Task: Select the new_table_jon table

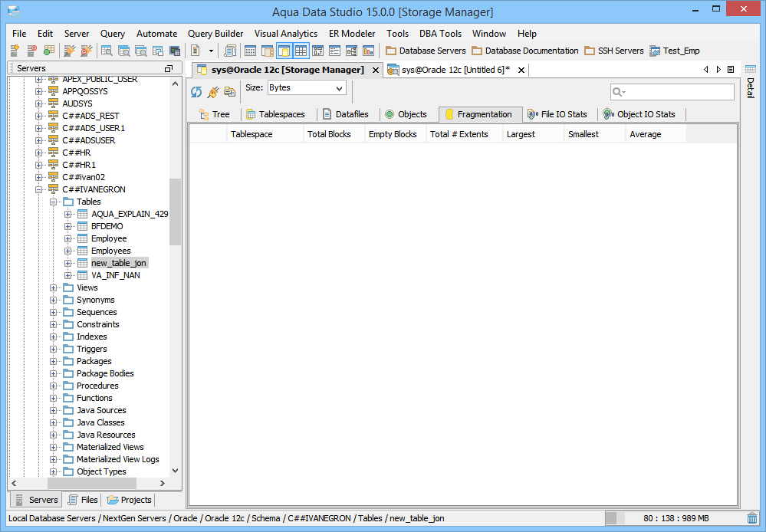Action: coord(119,263)
